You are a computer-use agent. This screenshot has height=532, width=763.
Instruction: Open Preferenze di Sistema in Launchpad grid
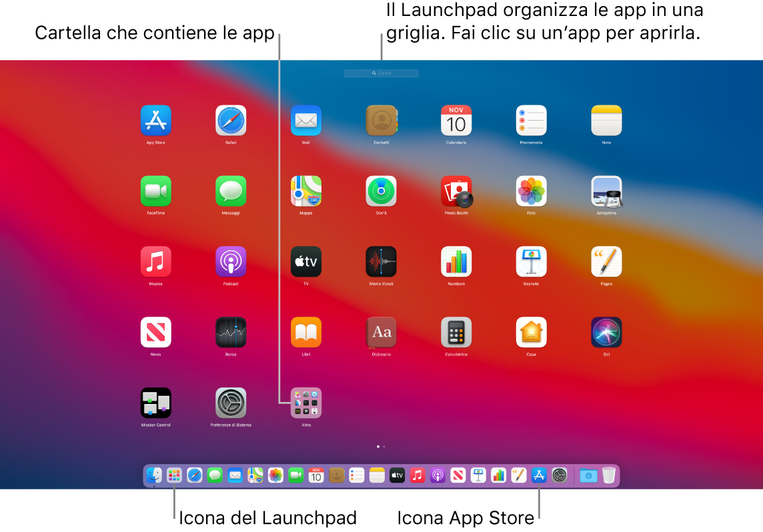[231, 403]
